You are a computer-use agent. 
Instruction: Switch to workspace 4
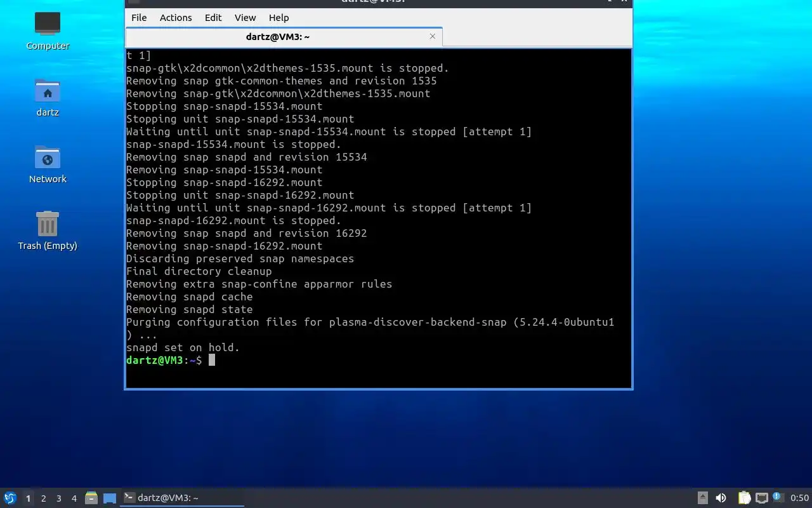(74, 498)
